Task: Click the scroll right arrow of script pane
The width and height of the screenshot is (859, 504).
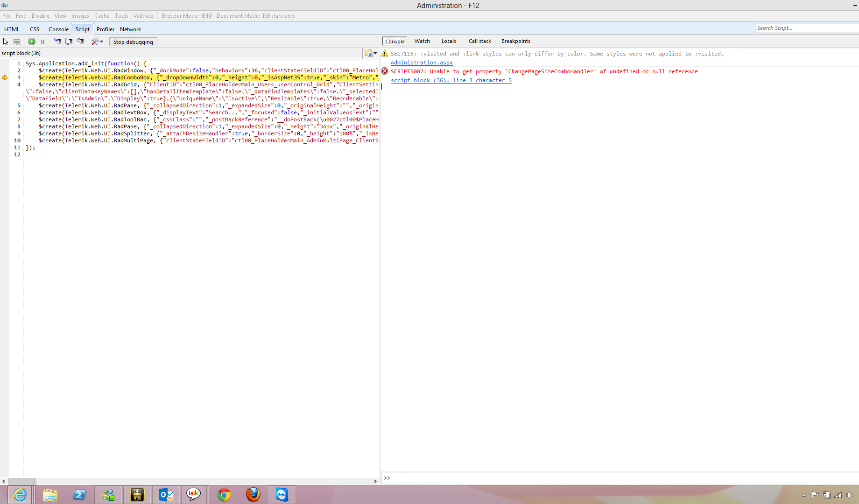Action: click(375, 481)
